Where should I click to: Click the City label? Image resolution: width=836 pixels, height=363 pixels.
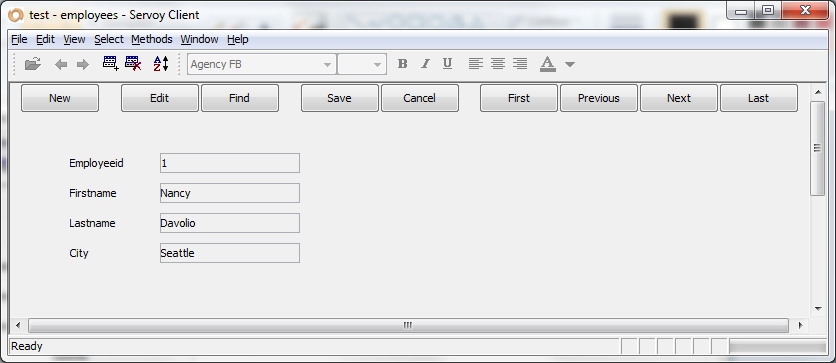click(79, 253)
